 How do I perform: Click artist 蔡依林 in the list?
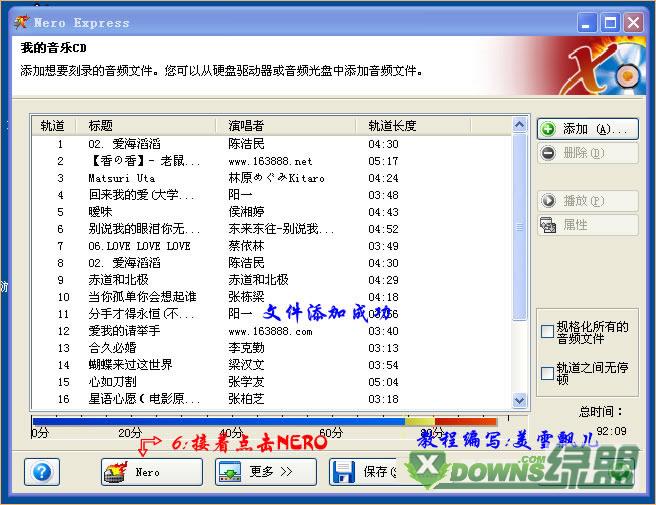(x=246, y=246)
